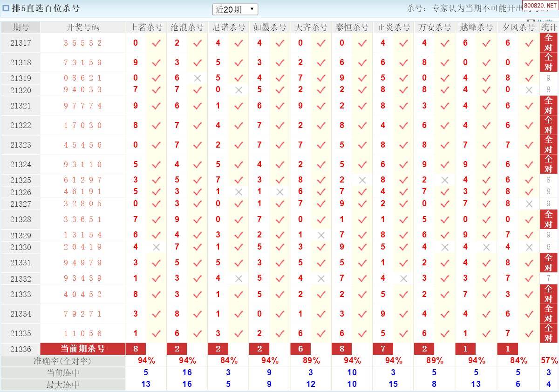Click the checkmark in 上茗杀号 for period 21317
Viewport: 559px width, 392px height.
pos(156,43)
